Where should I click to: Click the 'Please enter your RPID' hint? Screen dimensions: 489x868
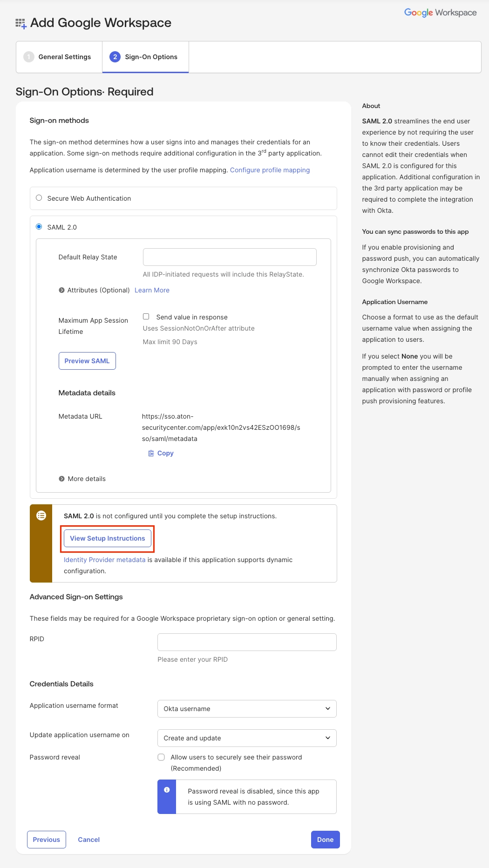192,659
